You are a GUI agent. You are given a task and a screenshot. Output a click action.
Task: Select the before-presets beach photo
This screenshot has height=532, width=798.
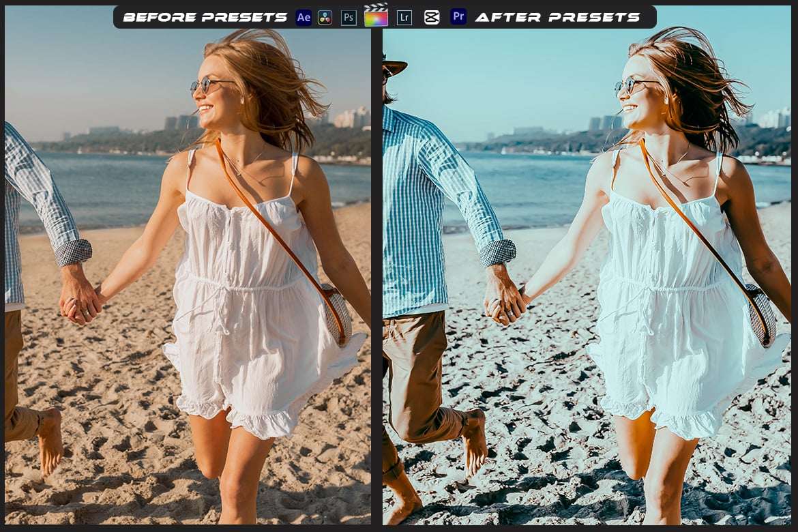pyautogui.click(x=188, y=265)
